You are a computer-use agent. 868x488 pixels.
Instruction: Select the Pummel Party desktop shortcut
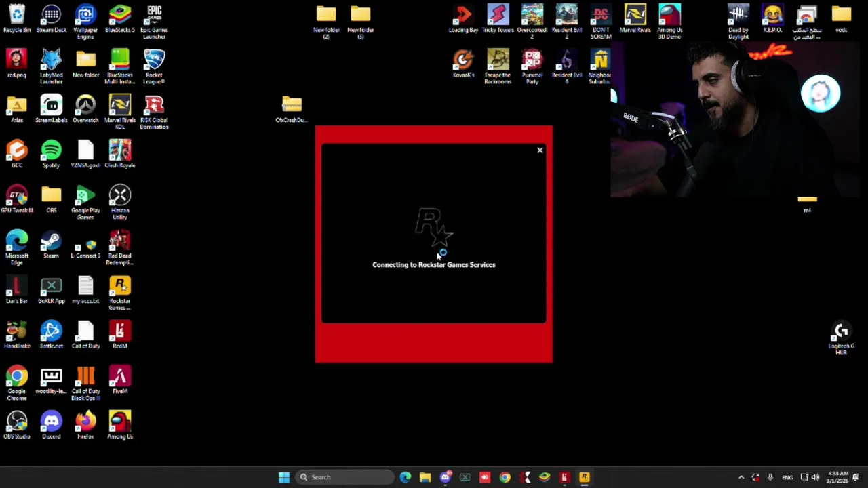point(532,67)
